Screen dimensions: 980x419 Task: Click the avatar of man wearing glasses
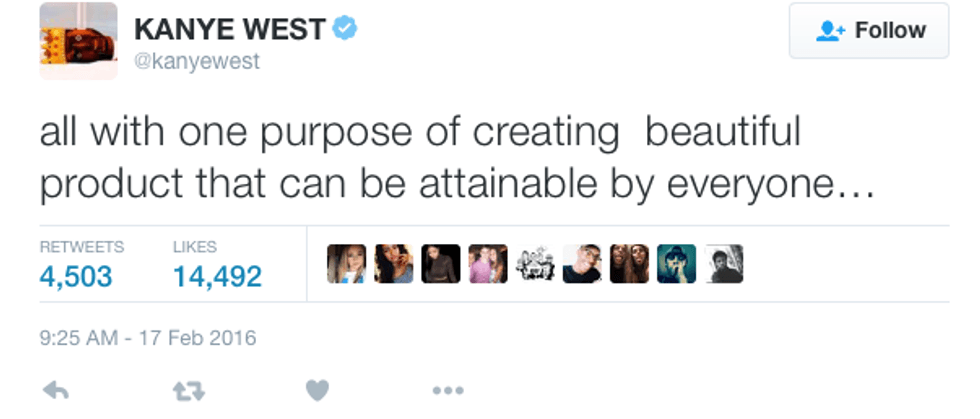582,264
